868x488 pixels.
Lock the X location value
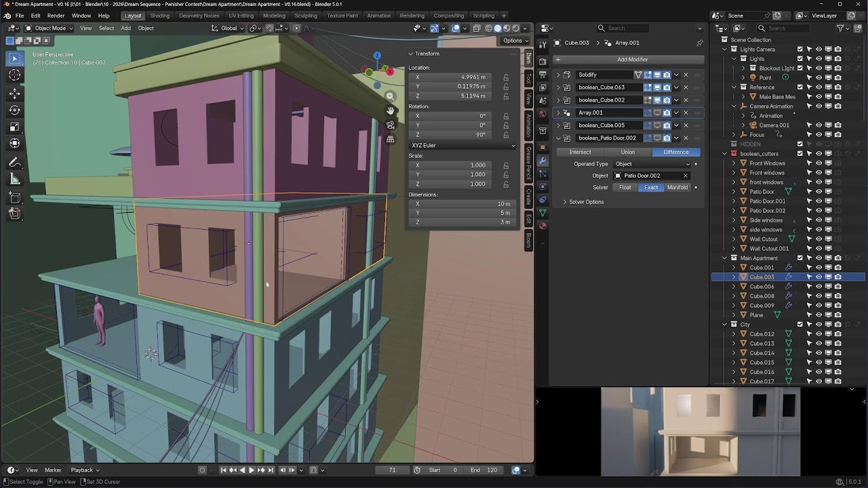[506, 77]
